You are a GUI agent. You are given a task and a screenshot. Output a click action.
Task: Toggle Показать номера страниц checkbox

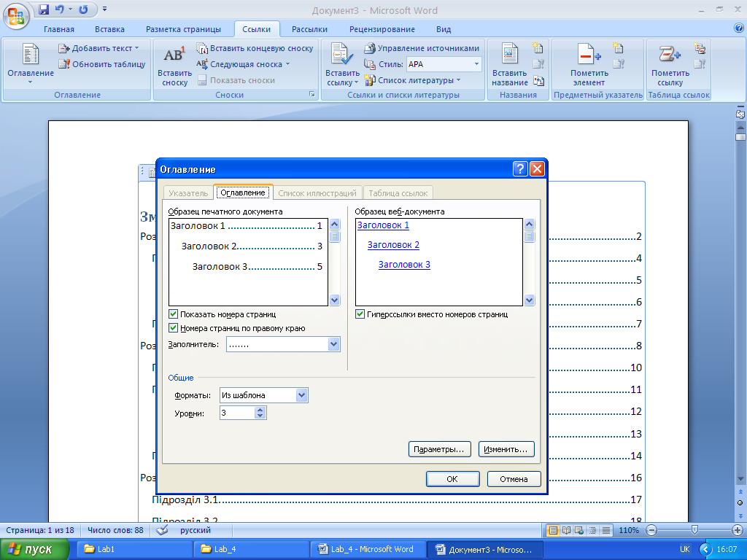coord(174,314)
